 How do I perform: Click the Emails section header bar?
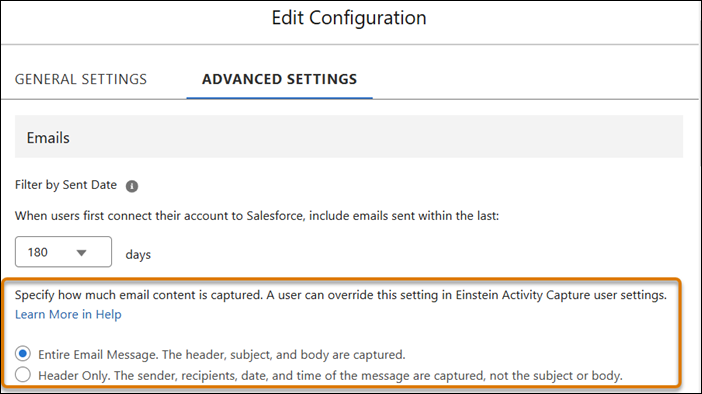tap(349, 137)
